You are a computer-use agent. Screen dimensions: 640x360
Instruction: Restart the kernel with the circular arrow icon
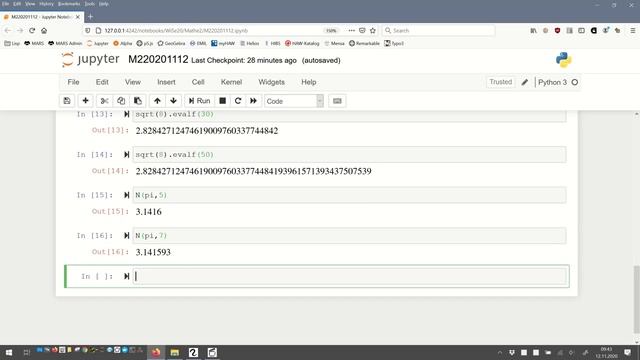point(238,101)
